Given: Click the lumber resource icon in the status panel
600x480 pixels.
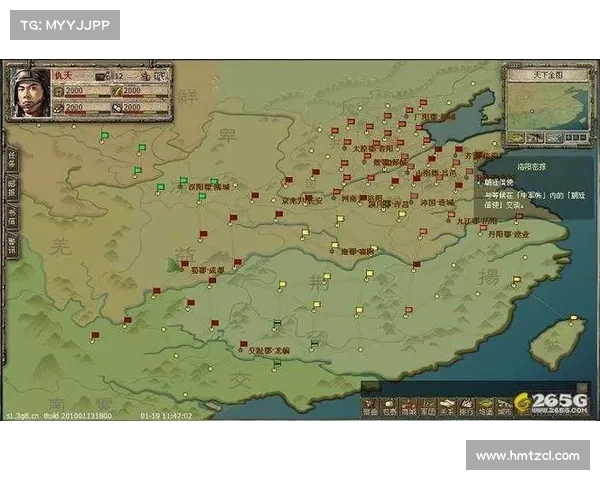Looking at the screenshot, I should coord(59,108).
